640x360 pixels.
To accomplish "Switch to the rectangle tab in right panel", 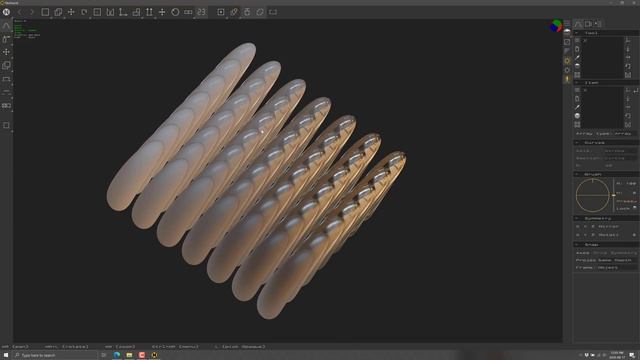I will click(589, 24).
